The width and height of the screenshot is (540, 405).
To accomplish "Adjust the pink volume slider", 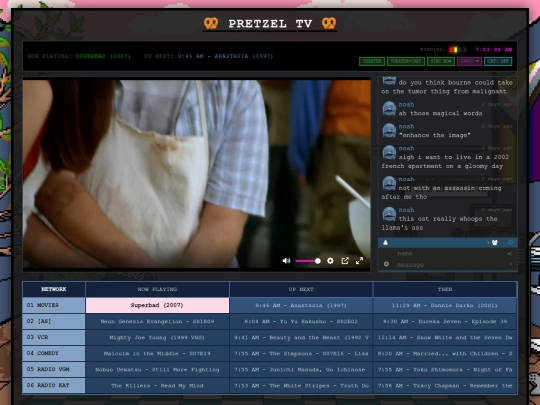I will (308, 261).
